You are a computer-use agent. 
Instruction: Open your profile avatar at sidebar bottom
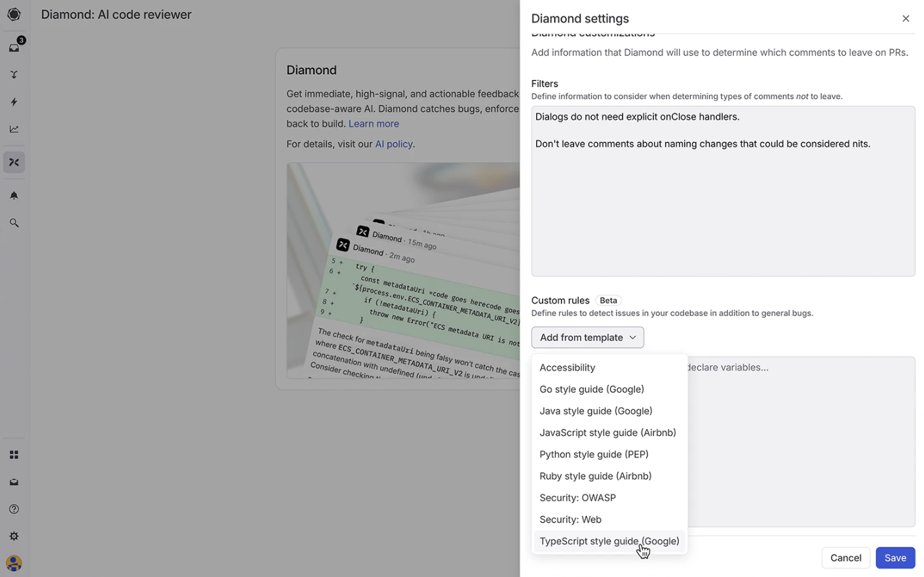14,563
